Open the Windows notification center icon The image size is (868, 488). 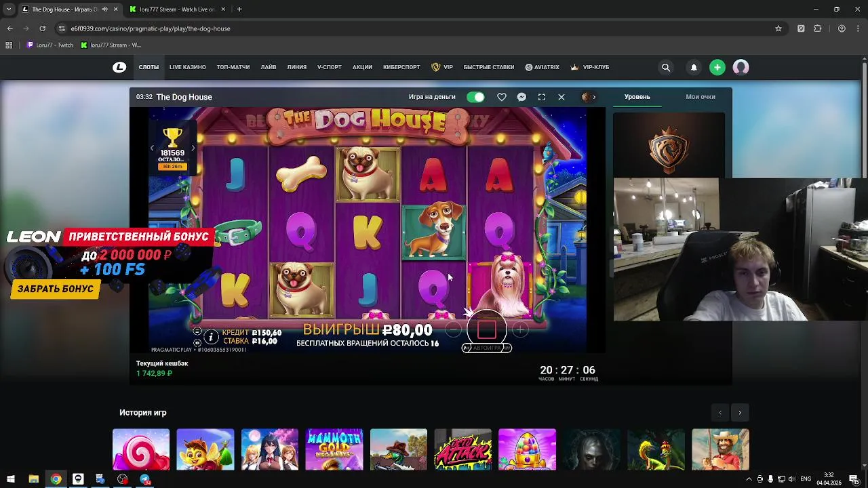coord(854,479)
